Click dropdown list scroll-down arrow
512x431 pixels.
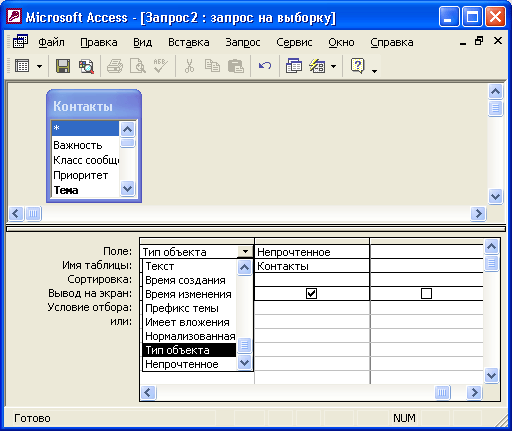pyautogui.click(x=244, y=362)
